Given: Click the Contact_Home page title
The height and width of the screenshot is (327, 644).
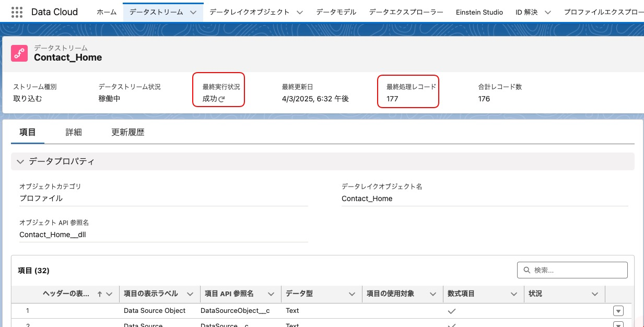Looking at the screenshot, I should click(x=68, y=57).
